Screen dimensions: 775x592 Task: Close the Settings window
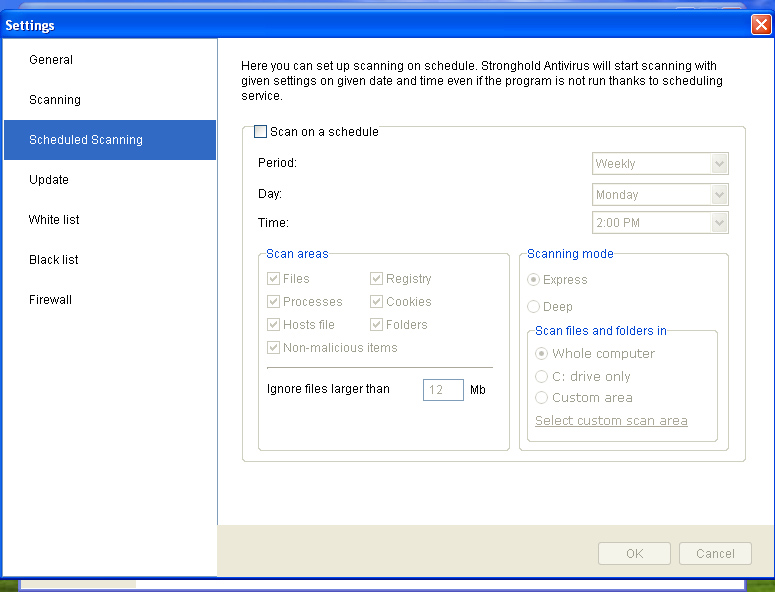click(761, 25)
